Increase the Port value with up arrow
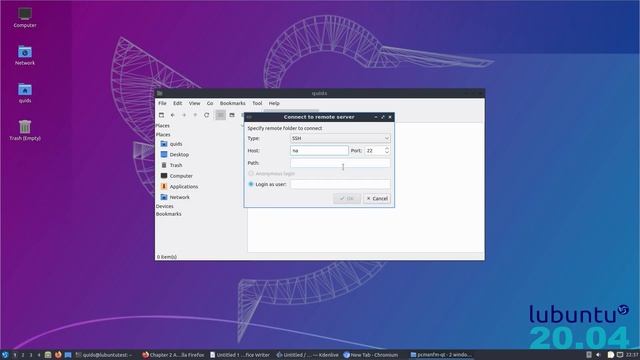This screenshot has width=640, height=360. [387, 148]
